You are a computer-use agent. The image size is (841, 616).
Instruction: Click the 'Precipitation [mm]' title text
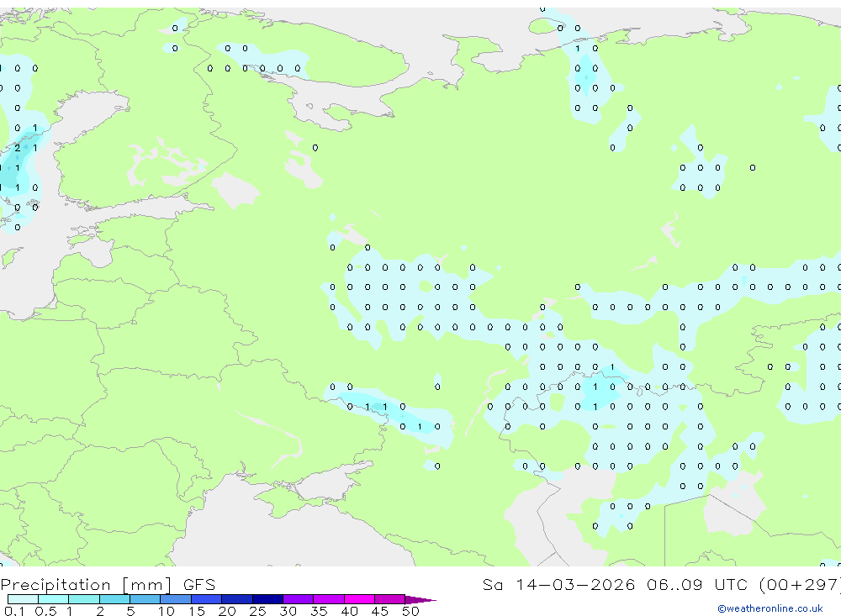pyautogui.click(x=86, y=585)
